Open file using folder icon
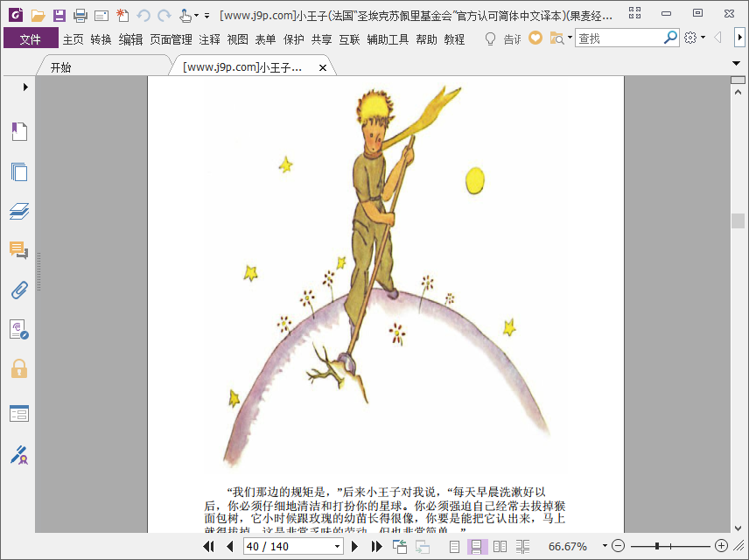The height and width of the screenshot is (560, 749). (38, 16)
